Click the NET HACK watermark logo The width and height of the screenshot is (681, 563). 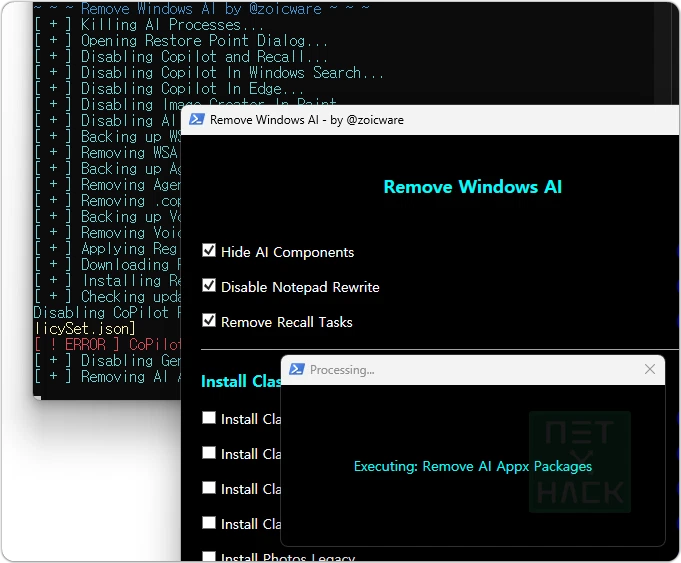(x=580, y=461)
